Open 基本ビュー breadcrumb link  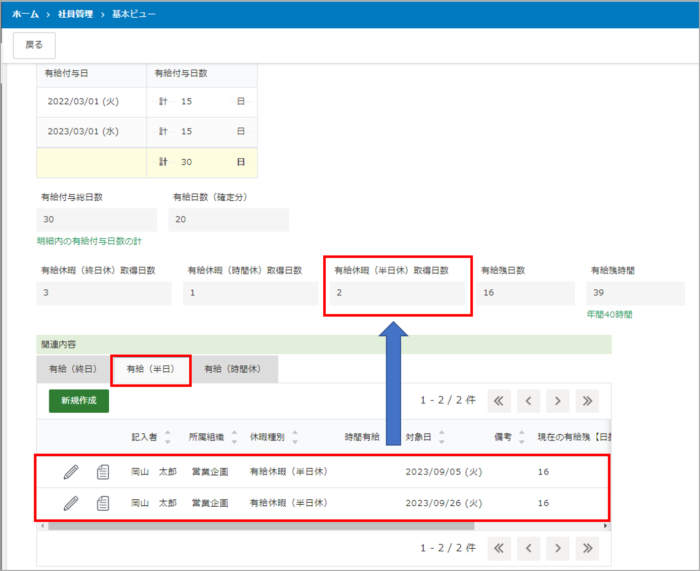point(133,14)
